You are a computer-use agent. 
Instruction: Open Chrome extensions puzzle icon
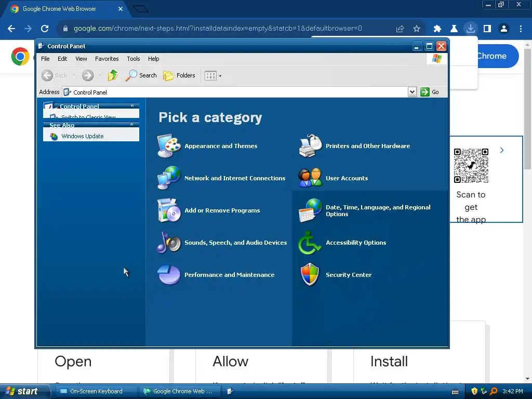[437, 29]
